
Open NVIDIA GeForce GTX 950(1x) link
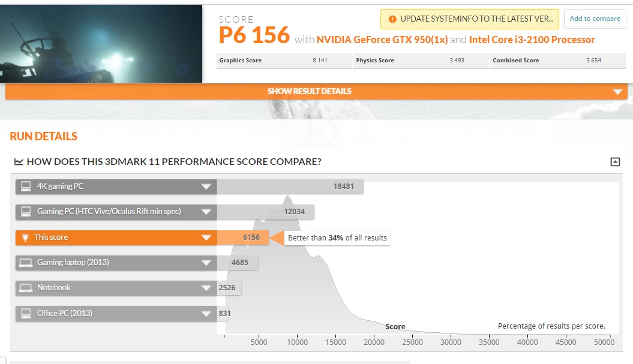point(382,40)
